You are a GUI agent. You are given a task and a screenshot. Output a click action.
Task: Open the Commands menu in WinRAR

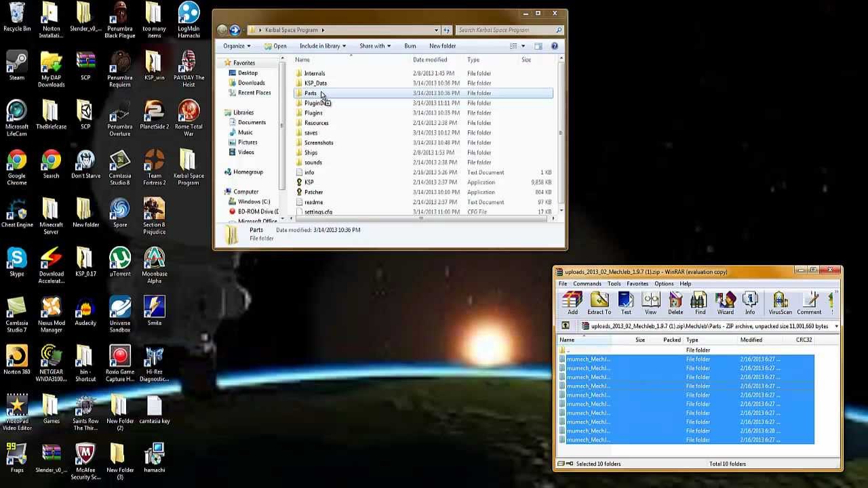point(587,284)
